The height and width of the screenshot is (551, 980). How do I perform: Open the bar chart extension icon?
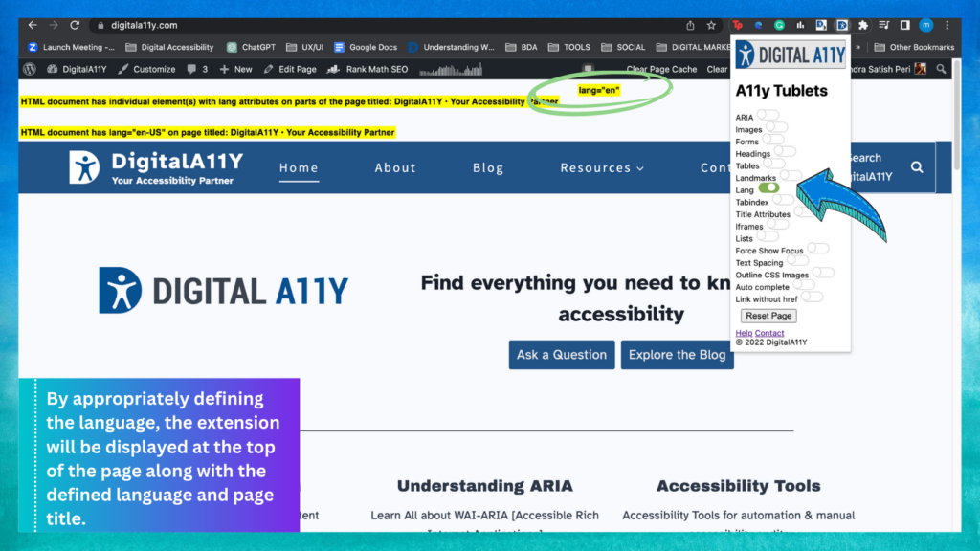pyautogui.click(x=800, y=25)
